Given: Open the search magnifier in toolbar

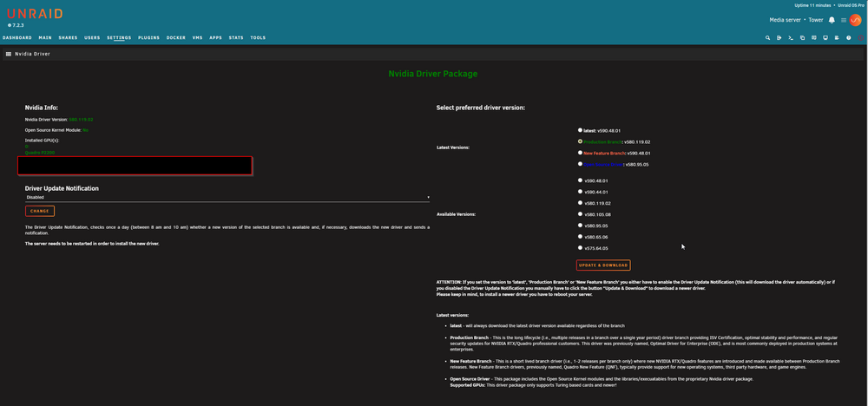Looking at the screenshot, I should point(767,38).
